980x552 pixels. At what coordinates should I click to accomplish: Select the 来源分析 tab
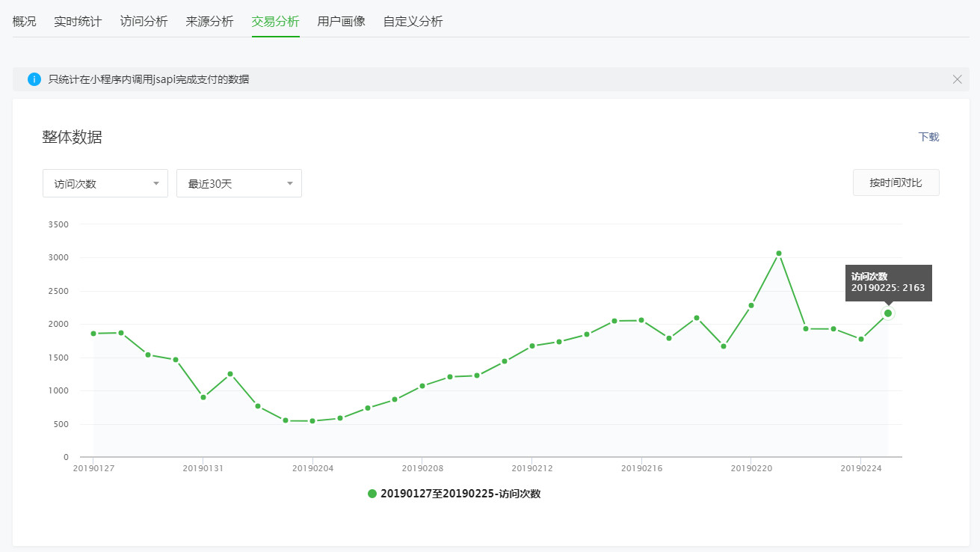point(209,21)
